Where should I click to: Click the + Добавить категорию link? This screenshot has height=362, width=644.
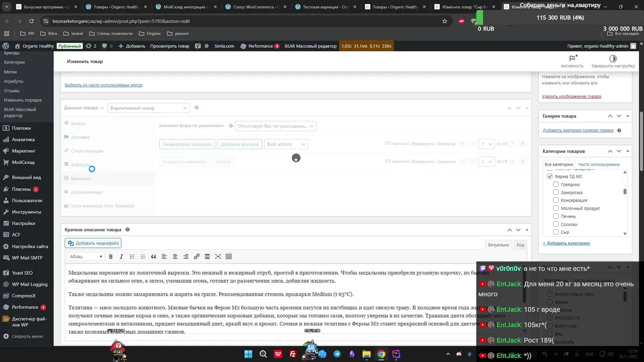[x=566, y=243]
